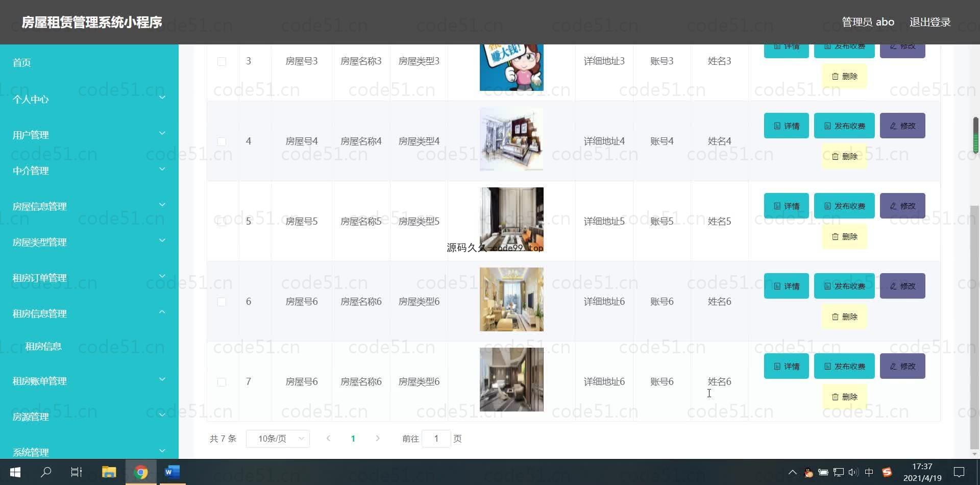Image resolution: width=980 pixels, height=485 pixels.
Task: Open 详情 for row 6
Action: click(786, 286)
